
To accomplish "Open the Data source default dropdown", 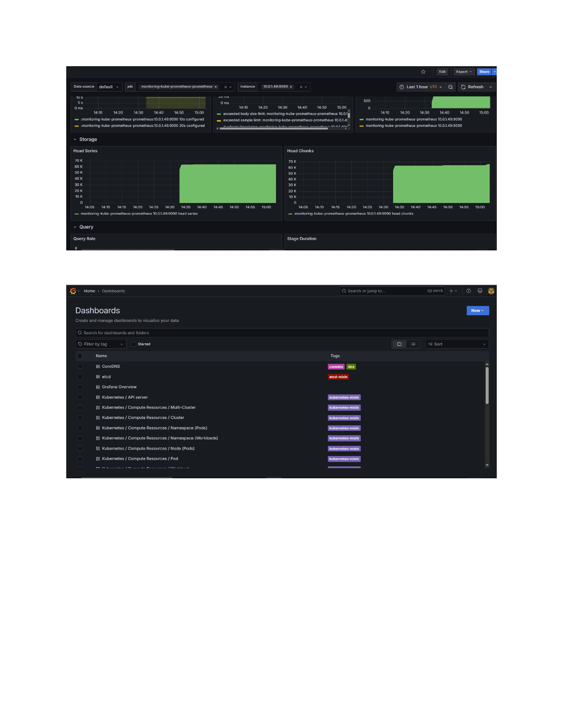I will click(x=109, y=87).
